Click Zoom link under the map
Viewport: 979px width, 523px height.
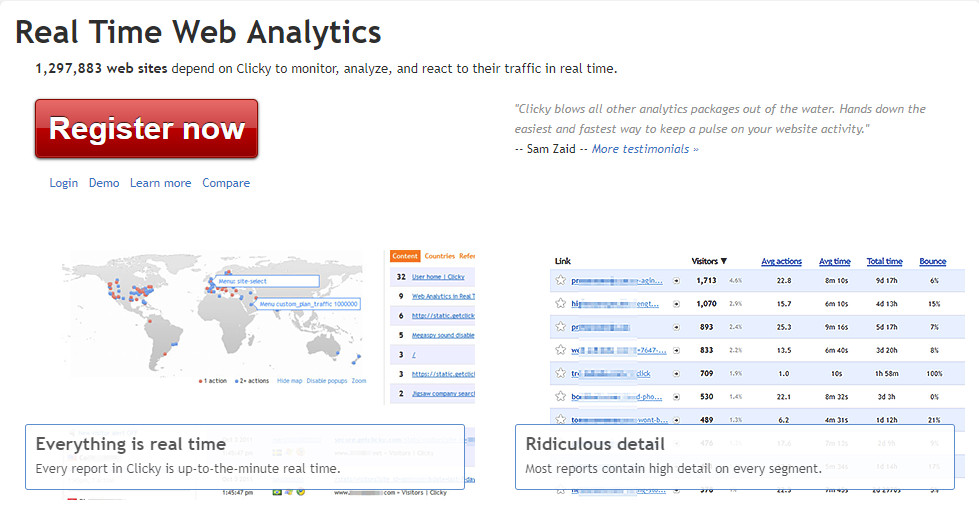click(x=359, y=381)
